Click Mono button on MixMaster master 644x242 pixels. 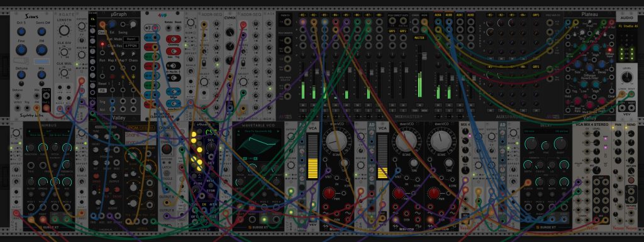(x=424, y=111)
